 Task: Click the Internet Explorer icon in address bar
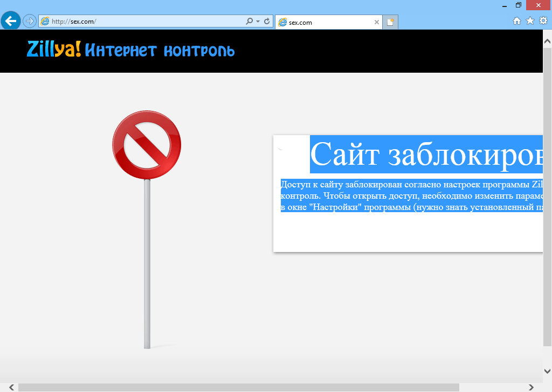pyautogui.click(x=45, y=21)
